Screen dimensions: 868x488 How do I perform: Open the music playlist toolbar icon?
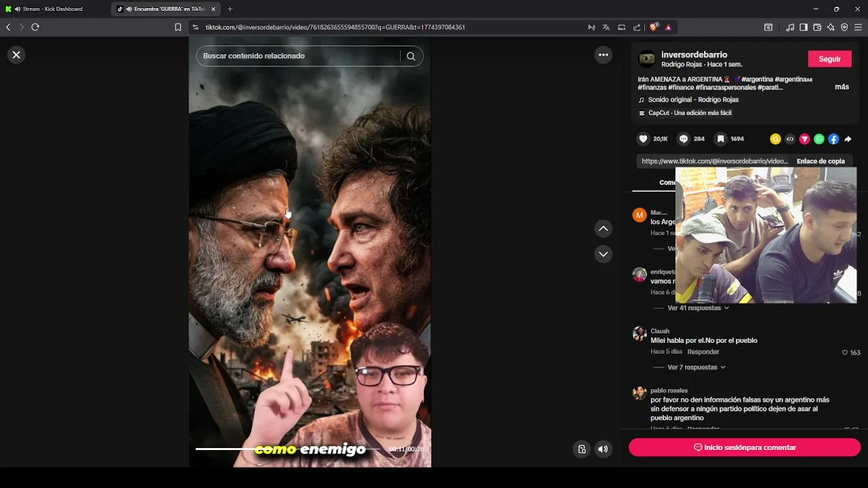790,27
